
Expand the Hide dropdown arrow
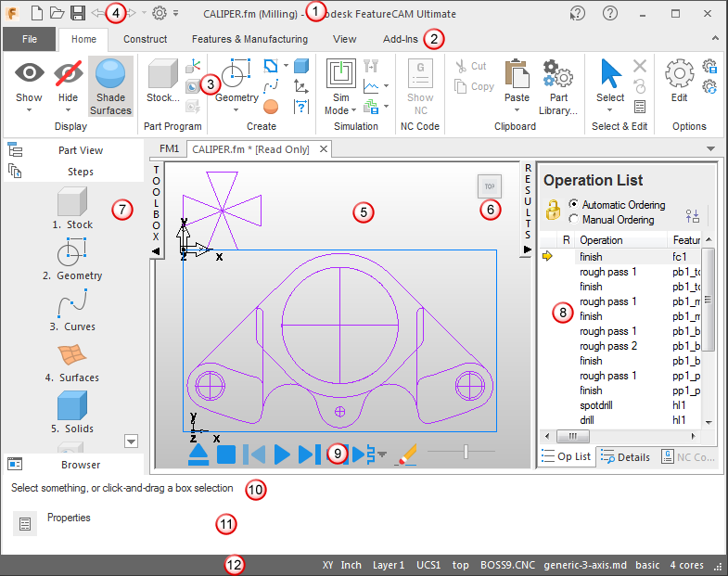(69, 110)
